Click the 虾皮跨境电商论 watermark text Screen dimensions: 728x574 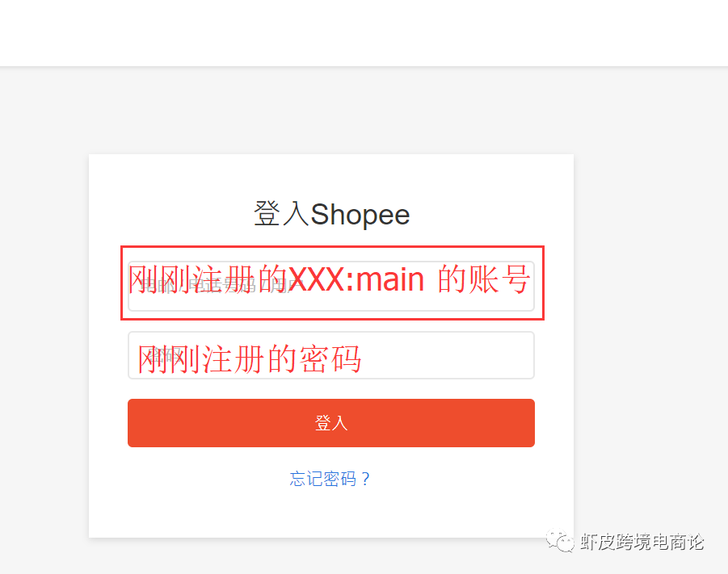click(642, 542)
